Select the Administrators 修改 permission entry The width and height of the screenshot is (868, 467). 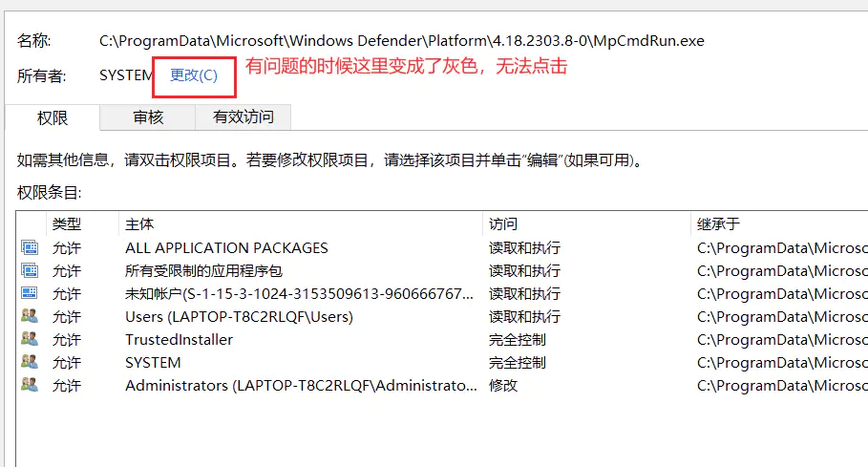442,385
